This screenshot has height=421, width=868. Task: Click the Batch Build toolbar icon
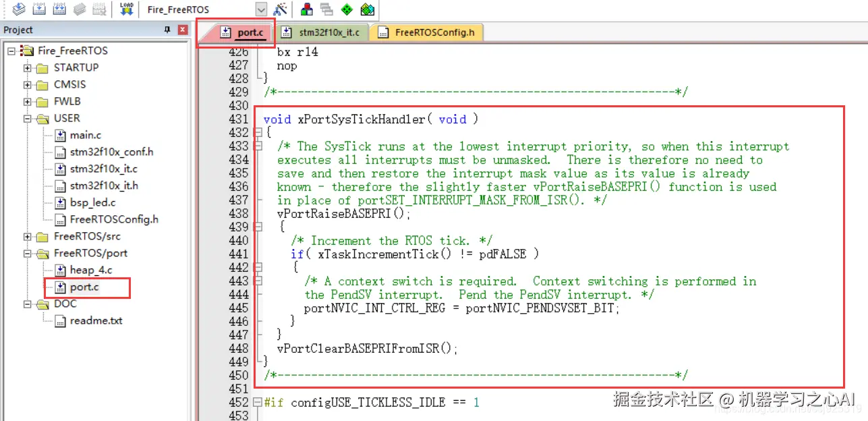(x=80, y=9)
